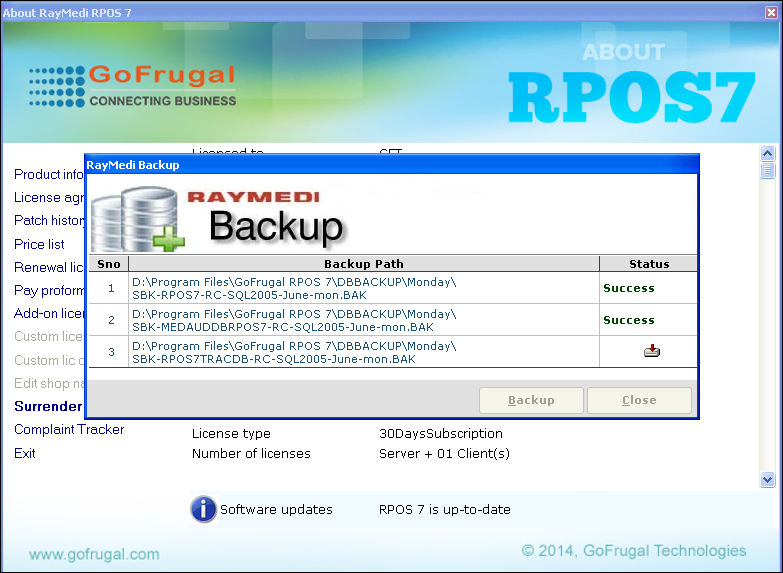The height and width of the screenshot is (573, 783).
Task: Click the scrollbar up arrow
Action: (768, 153)
